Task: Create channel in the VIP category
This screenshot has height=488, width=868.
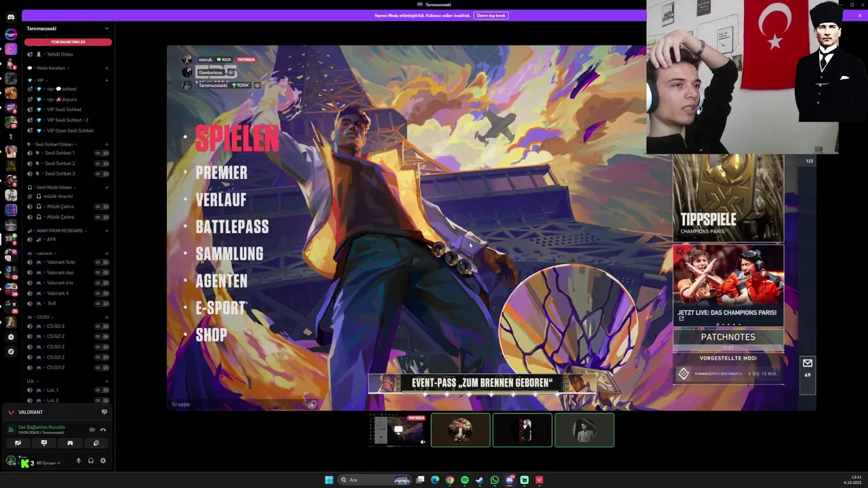Action: [x=106, y=81]
